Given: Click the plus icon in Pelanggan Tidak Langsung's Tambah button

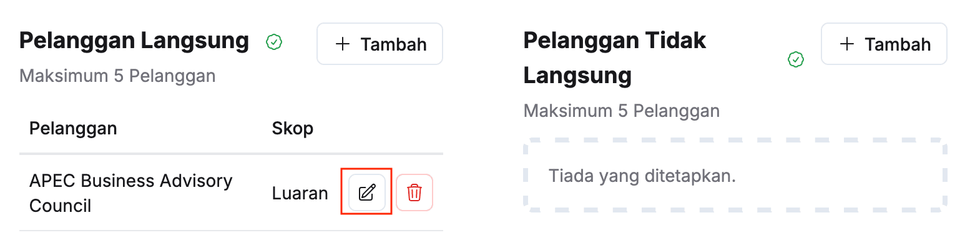Looking at the screenshot, I should (x=846, y=44).
